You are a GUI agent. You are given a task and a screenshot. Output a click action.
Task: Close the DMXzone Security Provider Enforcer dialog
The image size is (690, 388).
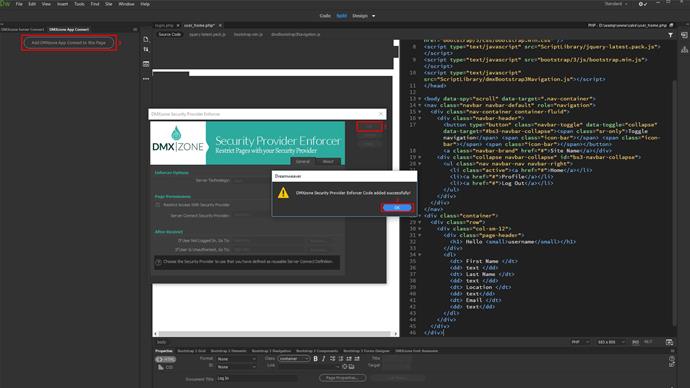click(x=381, y=114)
